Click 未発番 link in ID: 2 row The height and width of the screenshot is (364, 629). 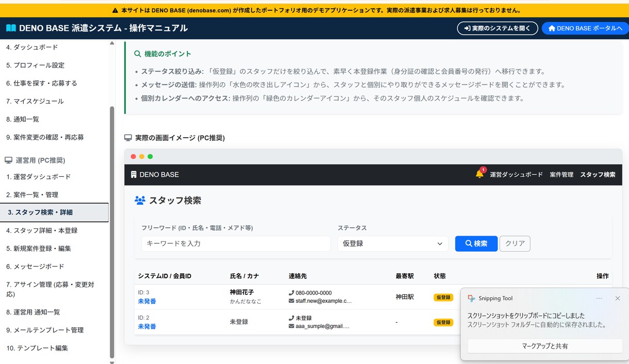[147, 326]
